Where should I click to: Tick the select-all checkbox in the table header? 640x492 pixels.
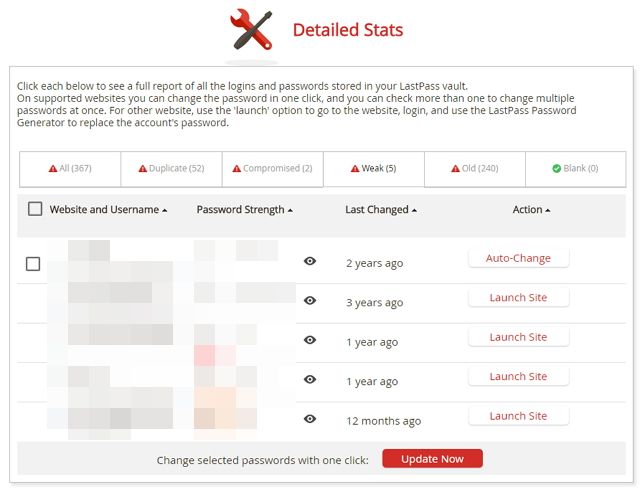[x=35, y=209]
